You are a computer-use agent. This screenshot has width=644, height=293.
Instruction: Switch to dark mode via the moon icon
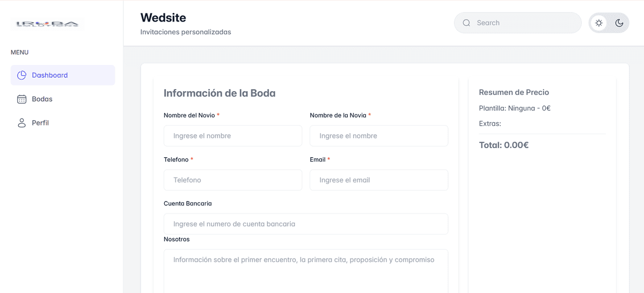pos(619,23)
